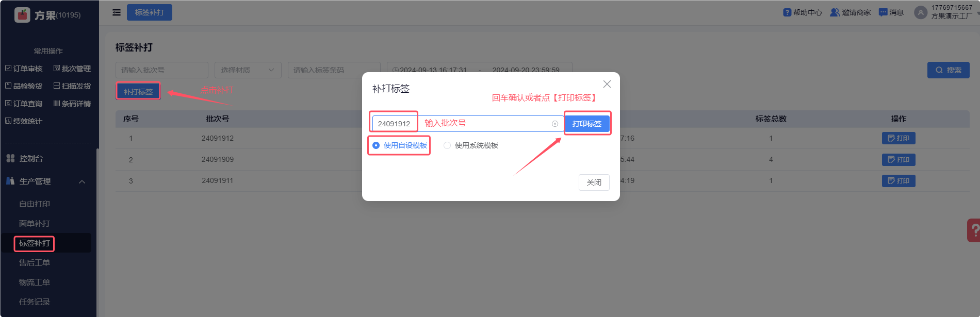Viewport: 980px width, 317px height.
Task: Open the 帮助中心 help icon
Action: point(787,12)
